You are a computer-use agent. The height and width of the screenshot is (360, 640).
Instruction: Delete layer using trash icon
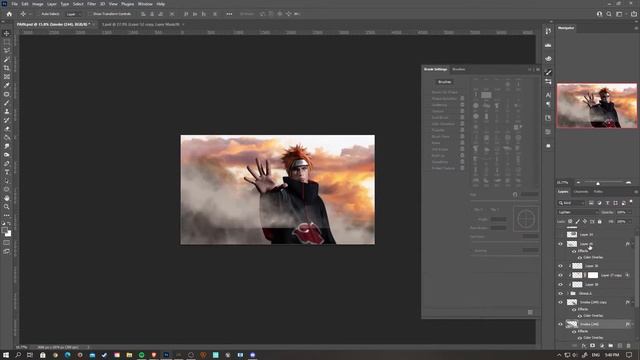coord(629,346)
